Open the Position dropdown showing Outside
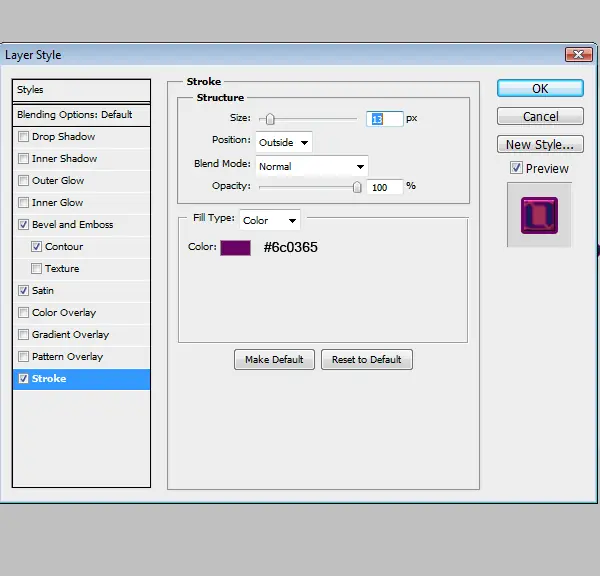The height and width of the screenshot is (576, 600). [x=284, y=142]
